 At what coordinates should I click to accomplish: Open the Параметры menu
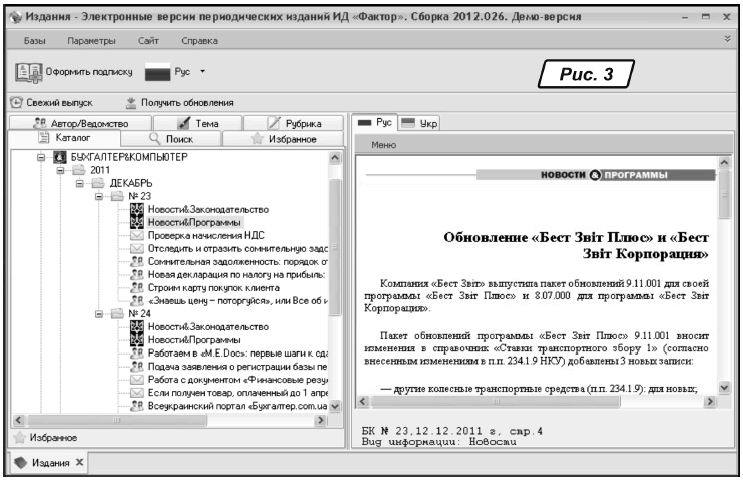coord(91,40)
